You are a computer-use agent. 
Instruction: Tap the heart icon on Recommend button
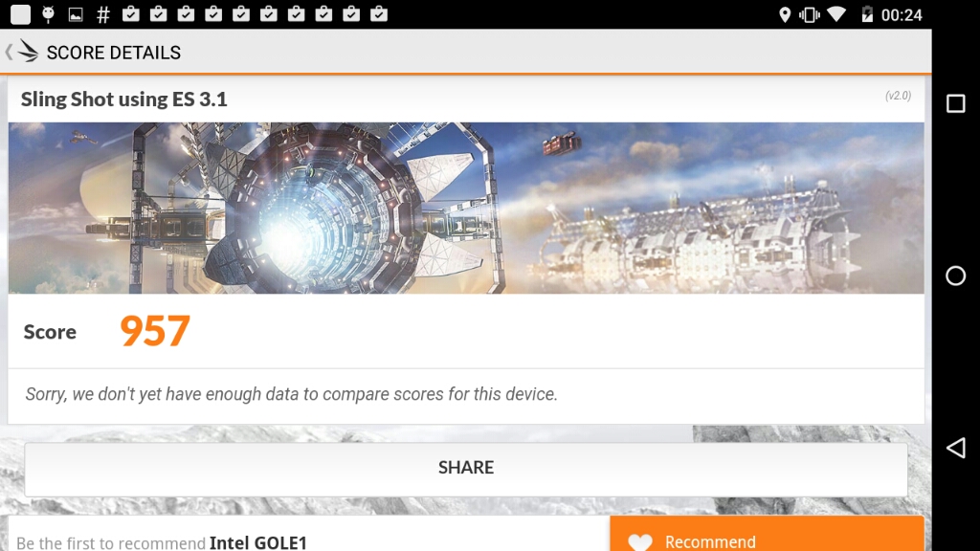pos(640,541)
